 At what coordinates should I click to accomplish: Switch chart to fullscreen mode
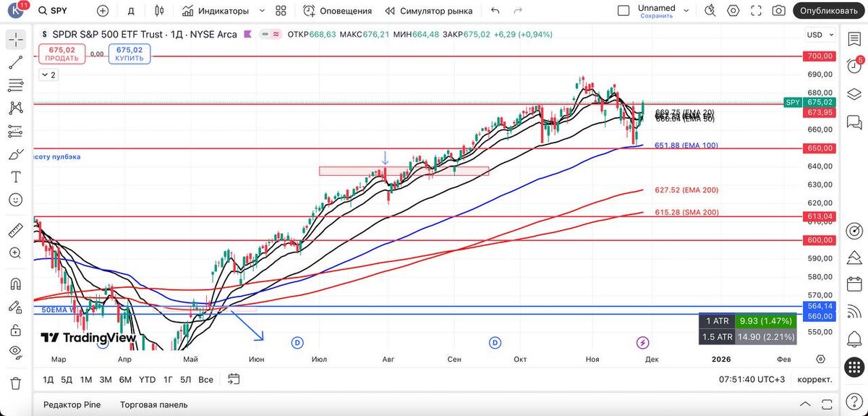[x=756, y=11]
